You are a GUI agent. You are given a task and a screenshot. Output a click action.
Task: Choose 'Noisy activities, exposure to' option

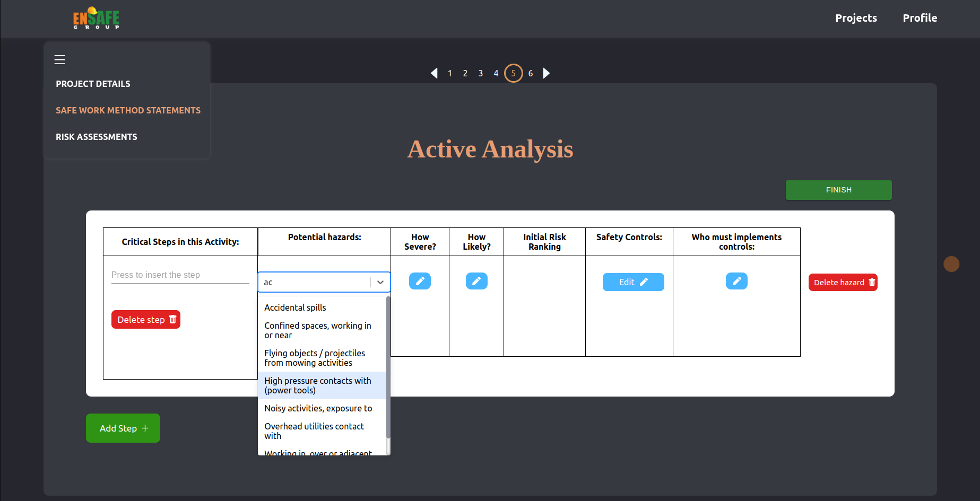click(x=318, y=408)
